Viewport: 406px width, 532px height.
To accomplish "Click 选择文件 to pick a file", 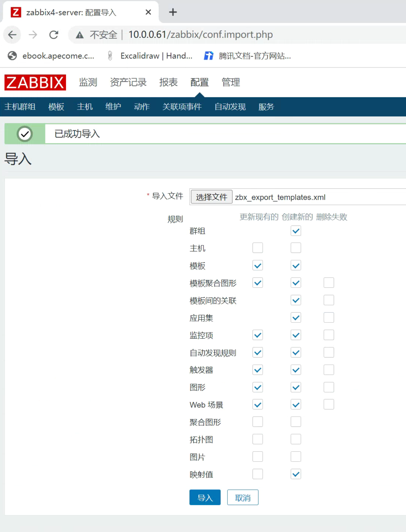I will [x=211, y=197].
